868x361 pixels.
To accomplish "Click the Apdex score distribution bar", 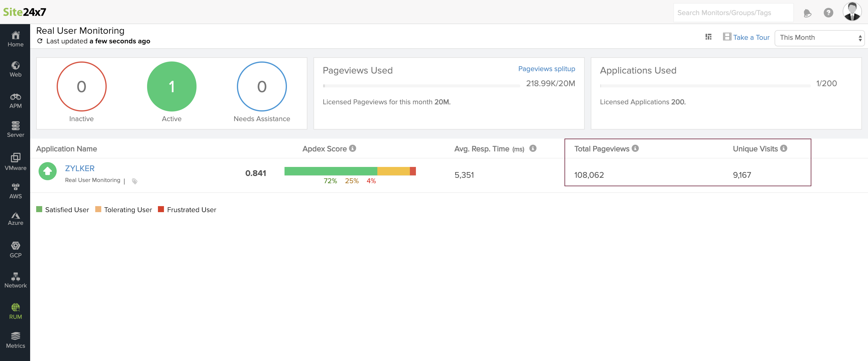I will [x=350, y=171].
